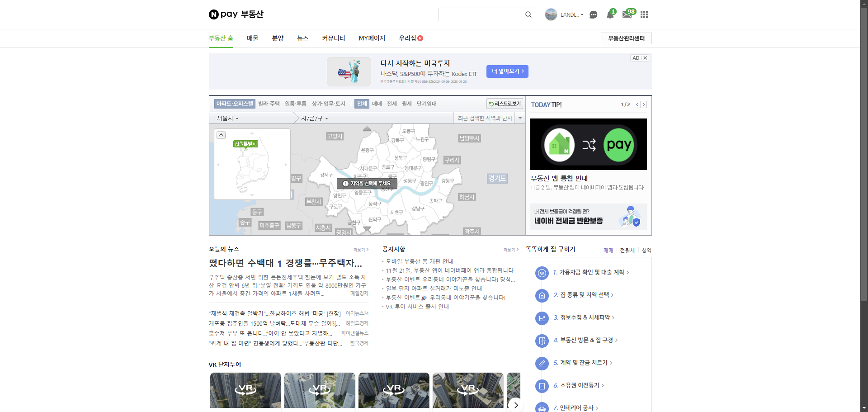
Task: Open the 시/군/구 district dropdown
Action: pos(315,118)
